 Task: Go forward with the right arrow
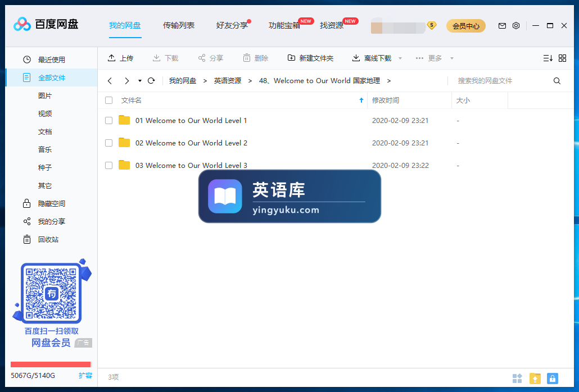click(x=126, y=81)
